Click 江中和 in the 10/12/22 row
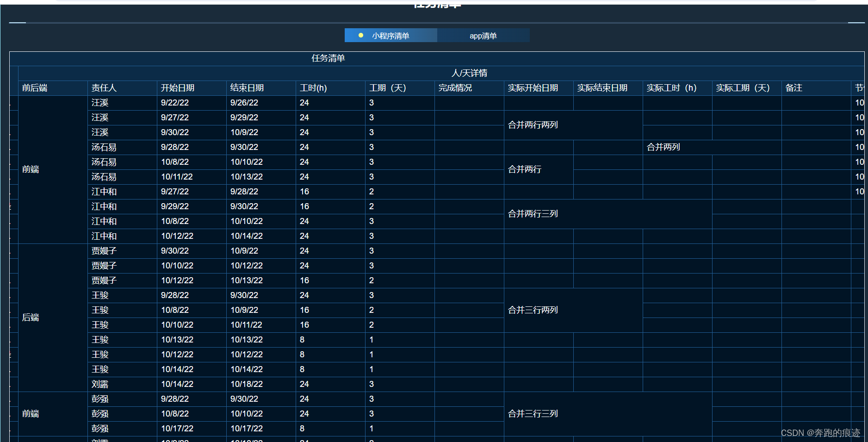Viewport: 868px width, 442px height. point(104,236)
